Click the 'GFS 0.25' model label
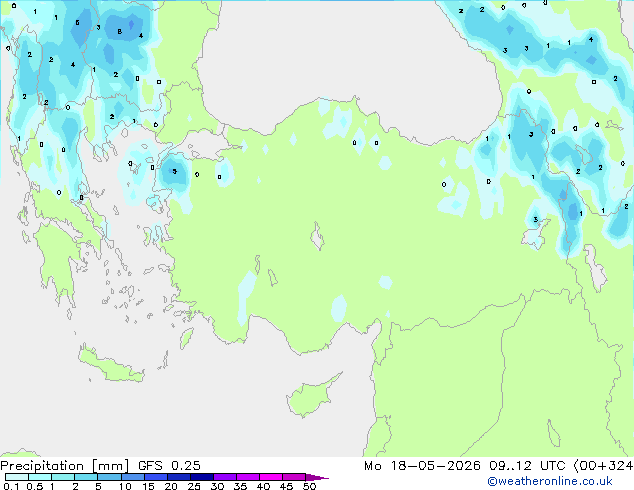The height and width of the screenshot is (490, 634). [169, 466]
